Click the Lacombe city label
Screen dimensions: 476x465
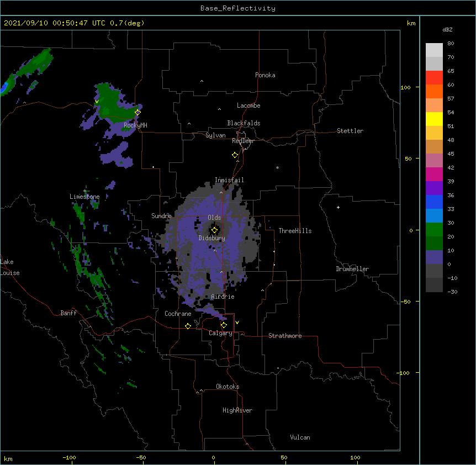pos(248,105)
